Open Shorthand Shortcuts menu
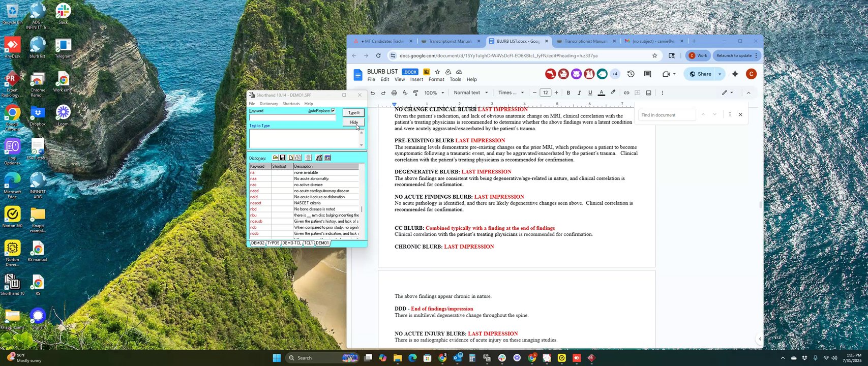 (291, 104)
